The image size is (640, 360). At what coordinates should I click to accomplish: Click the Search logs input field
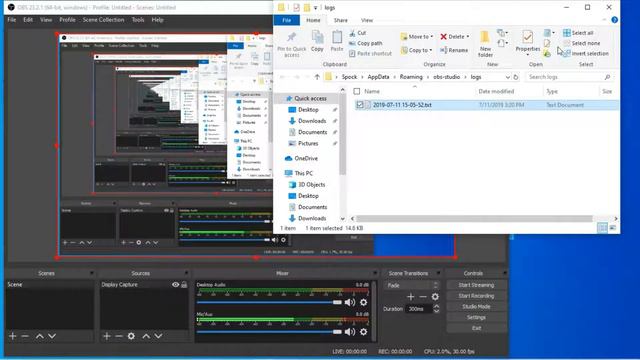pyautogui.click(x=568, y=77)
